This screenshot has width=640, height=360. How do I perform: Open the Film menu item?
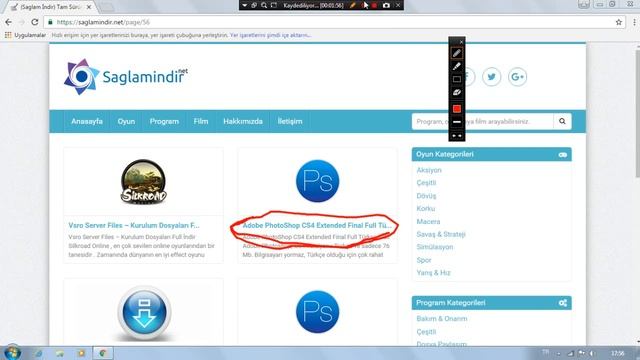[201, 121]
